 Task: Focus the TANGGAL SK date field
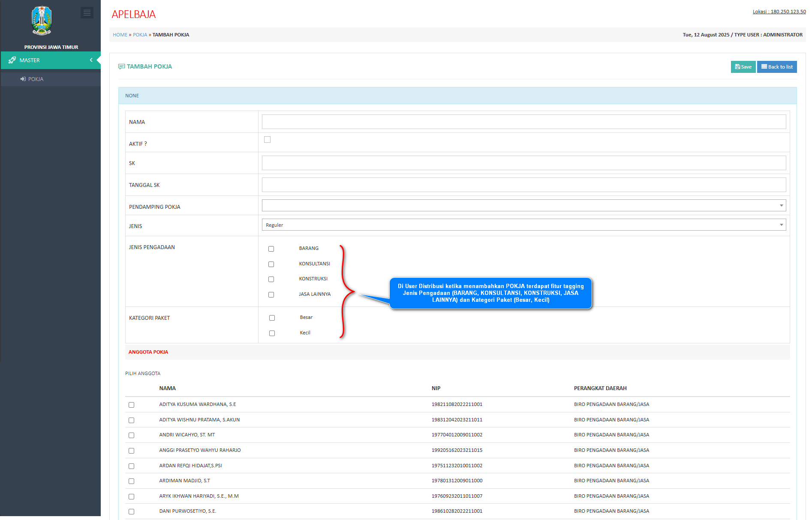[x=523, y=185]
